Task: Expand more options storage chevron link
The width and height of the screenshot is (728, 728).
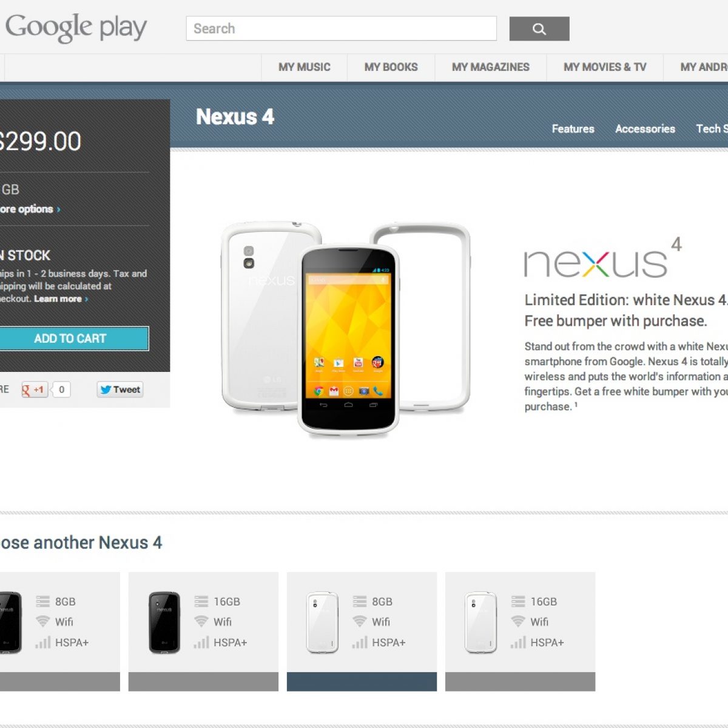Action: click(x=30, y=209)
